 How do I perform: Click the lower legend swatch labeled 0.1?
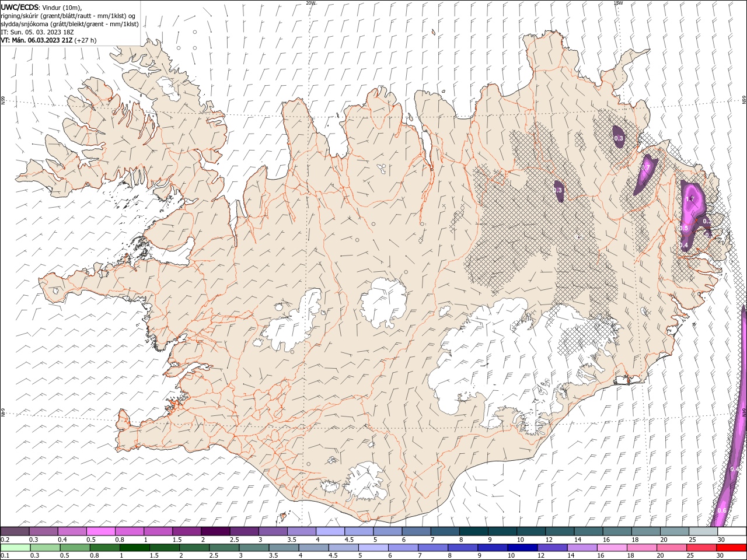[x=15, y=548]
